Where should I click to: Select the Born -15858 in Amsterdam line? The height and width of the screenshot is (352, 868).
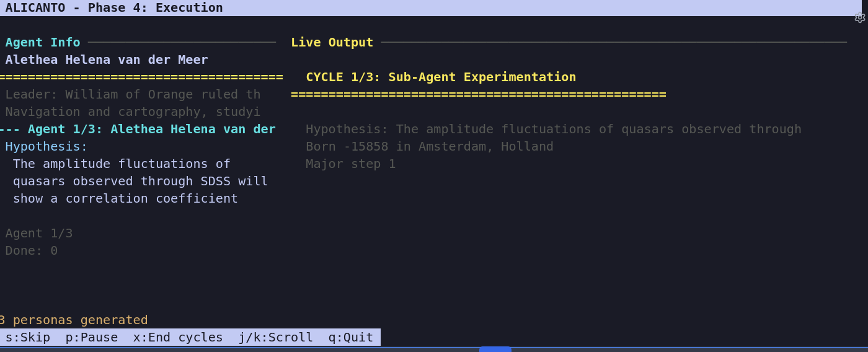point(430,146)
